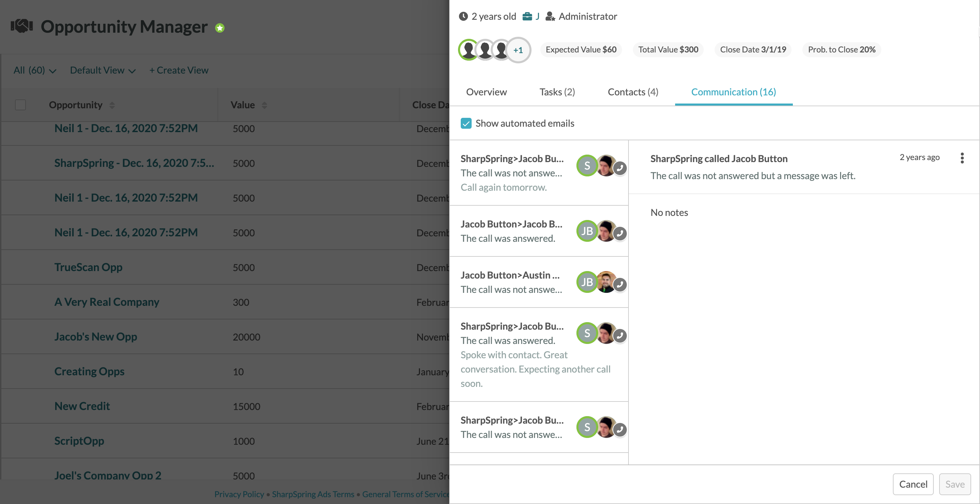This screenshot has height=504, width=980.
Task: Open the Privacy Policy link
Action: click(239, 494)
